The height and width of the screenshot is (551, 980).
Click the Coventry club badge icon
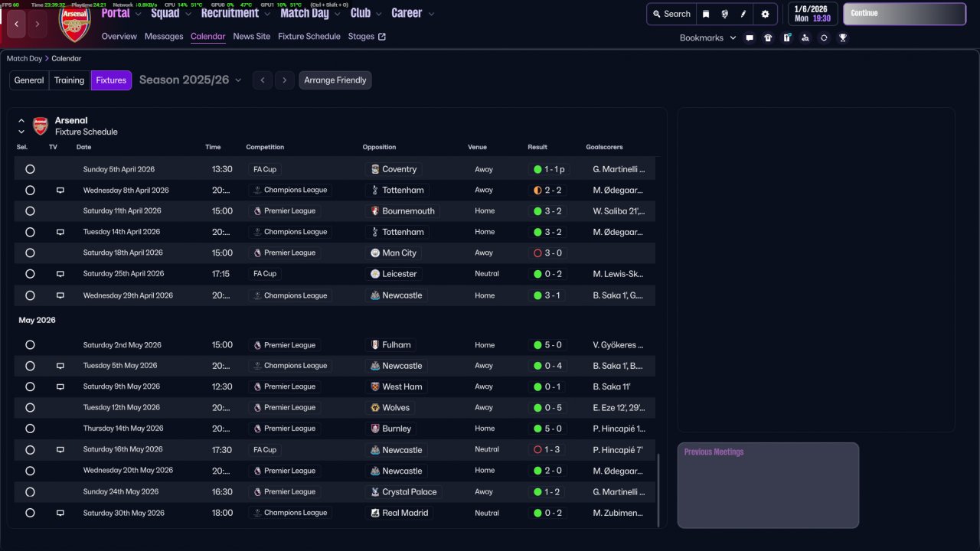[375, 169]
